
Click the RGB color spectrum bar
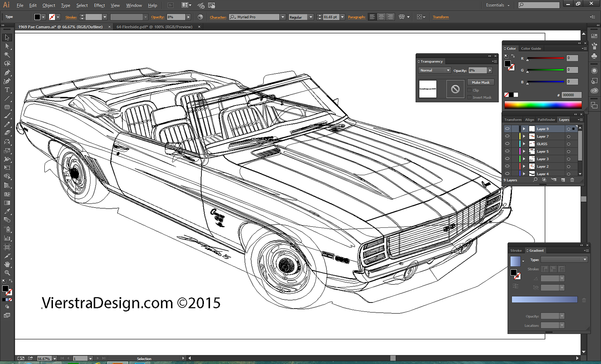(543, 105)
